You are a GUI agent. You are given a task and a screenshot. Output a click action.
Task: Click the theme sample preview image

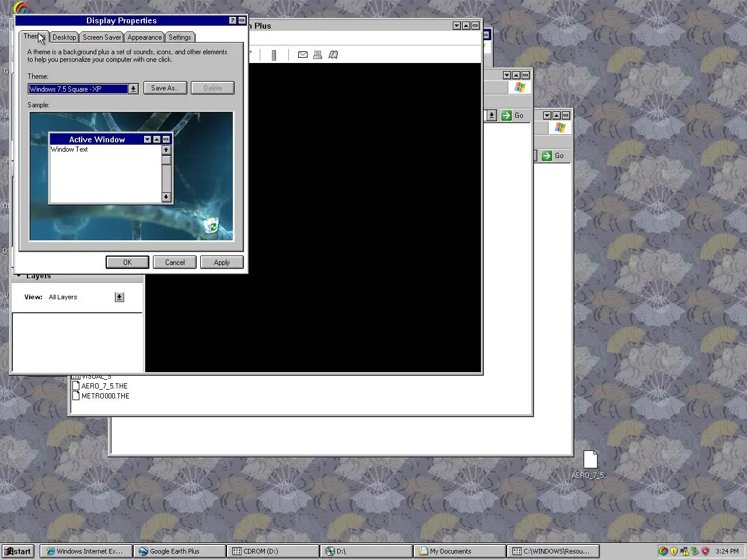tap(131, 176)
